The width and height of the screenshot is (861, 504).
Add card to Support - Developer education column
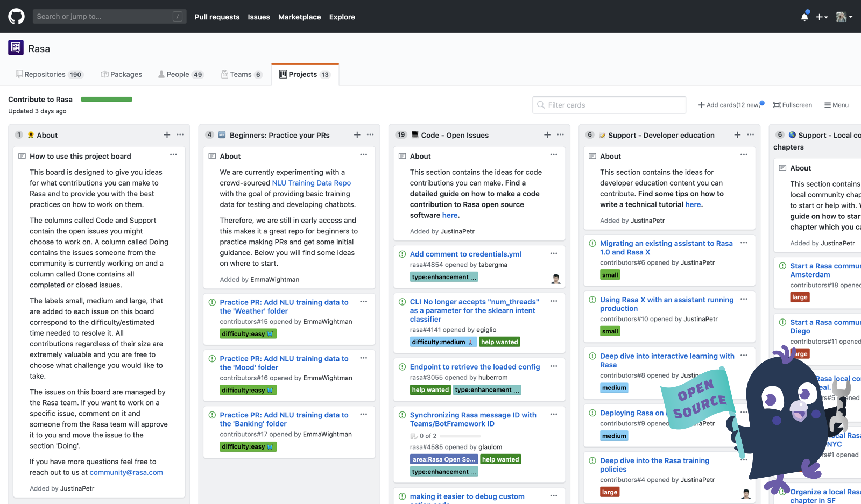click(737, 135)
